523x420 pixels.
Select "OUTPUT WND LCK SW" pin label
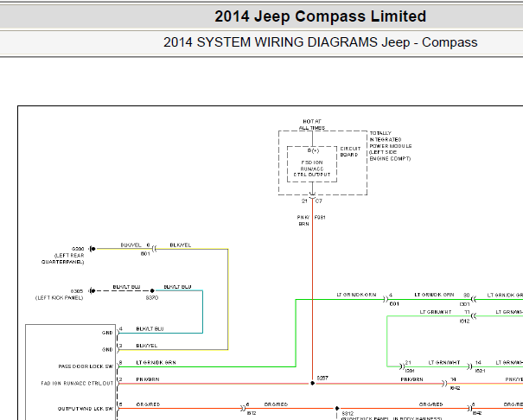coord(86,409)
